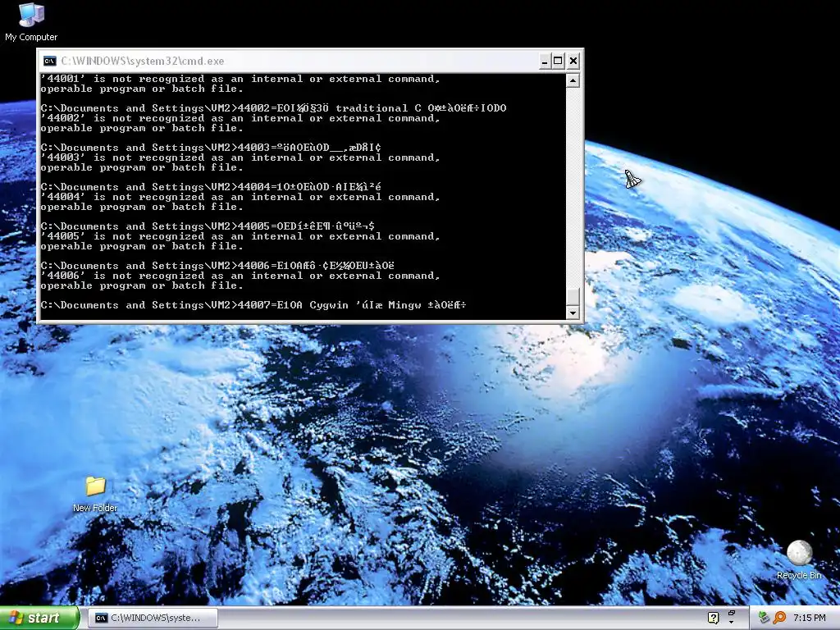
Task: Maximize the cmd.exe window
Action: point(558,61)
